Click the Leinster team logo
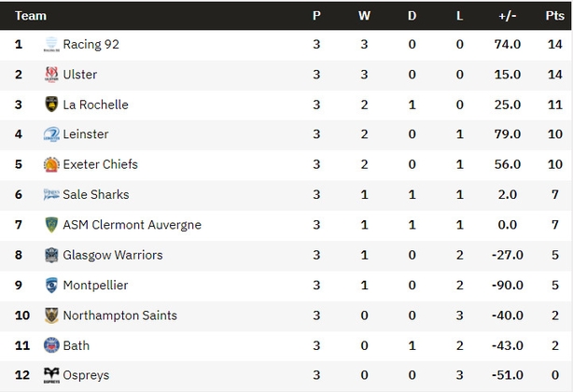Screen dimensions: 573x392 tap(51, 134)
